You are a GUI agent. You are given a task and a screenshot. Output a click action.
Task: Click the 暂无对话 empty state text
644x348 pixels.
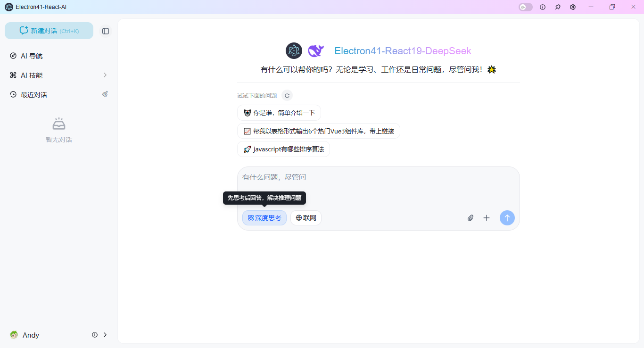point(59,140)
